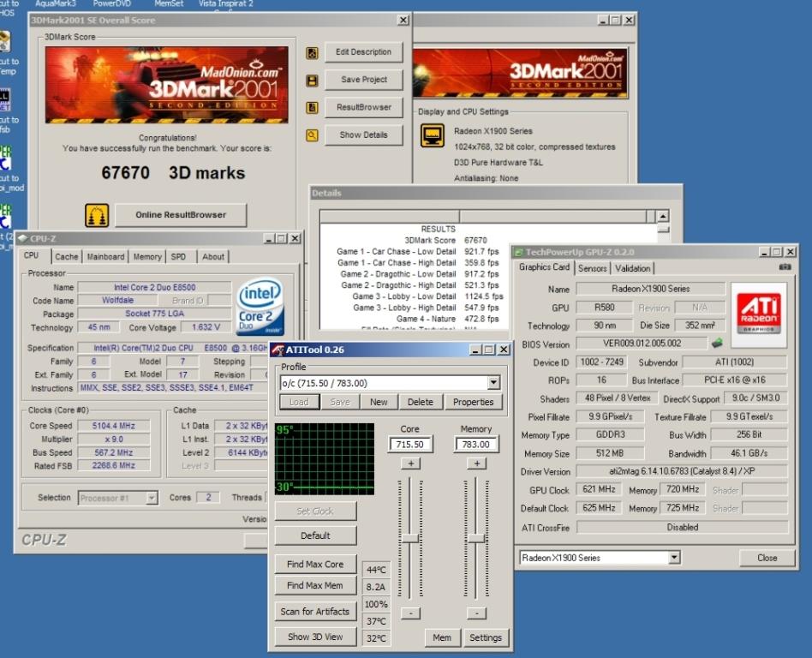The width and height of the screenshot is (812, 658).
Task: Click the BIOS Version VER009.012.005.002 field
Action: coord(642,344)
